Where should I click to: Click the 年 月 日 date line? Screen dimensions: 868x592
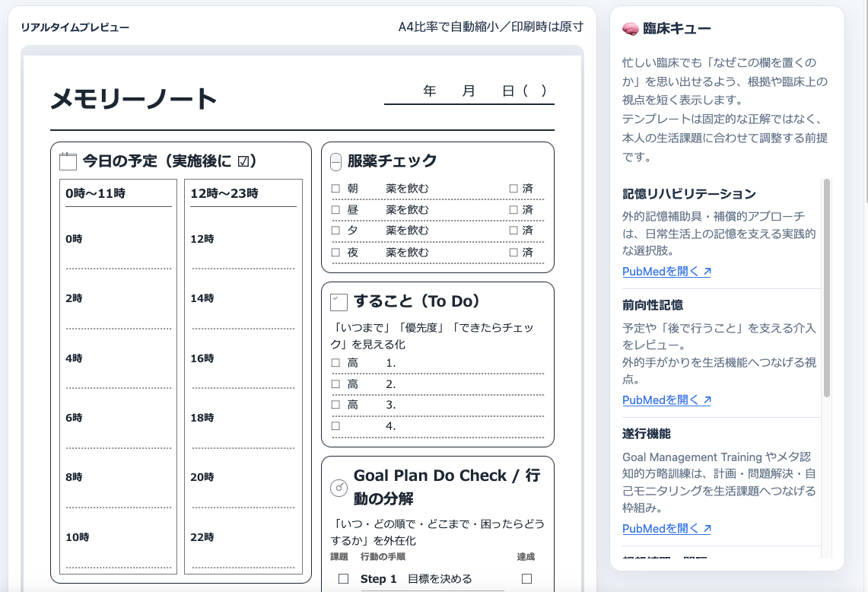(469, 91)
